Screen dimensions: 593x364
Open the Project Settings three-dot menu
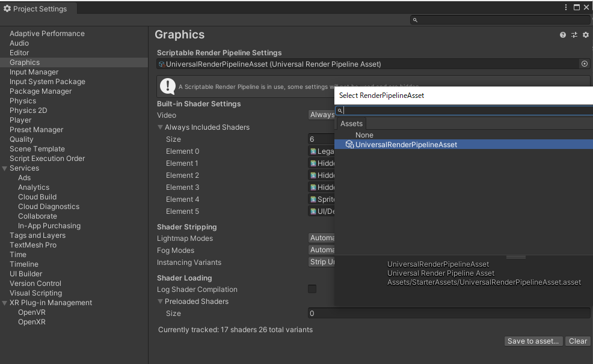566,8
